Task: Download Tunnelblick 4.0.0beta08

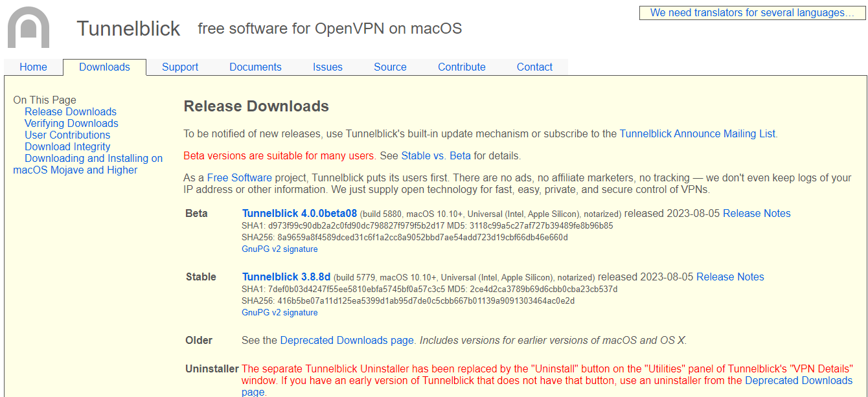Action: point(299,213)
